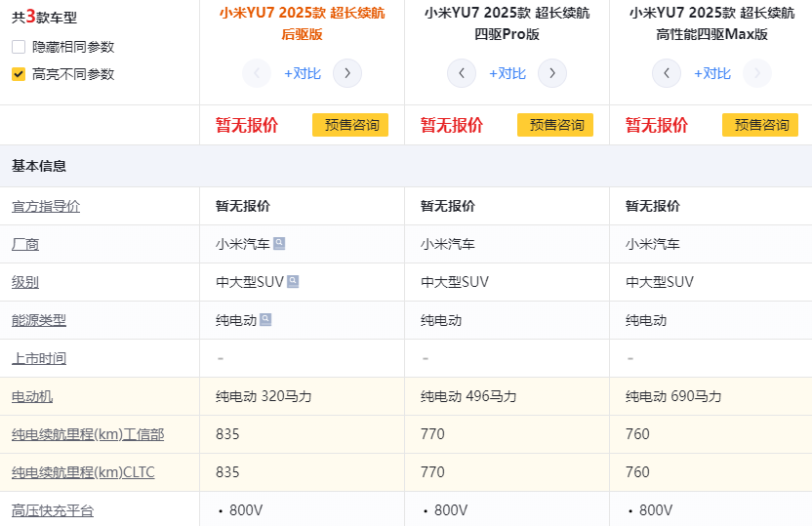Viewport: 812px width, 526px height.
Task: Click 预售咨询 button for 高性能四驱Max版
Action: pyautogui.click(x=760, y=125)
